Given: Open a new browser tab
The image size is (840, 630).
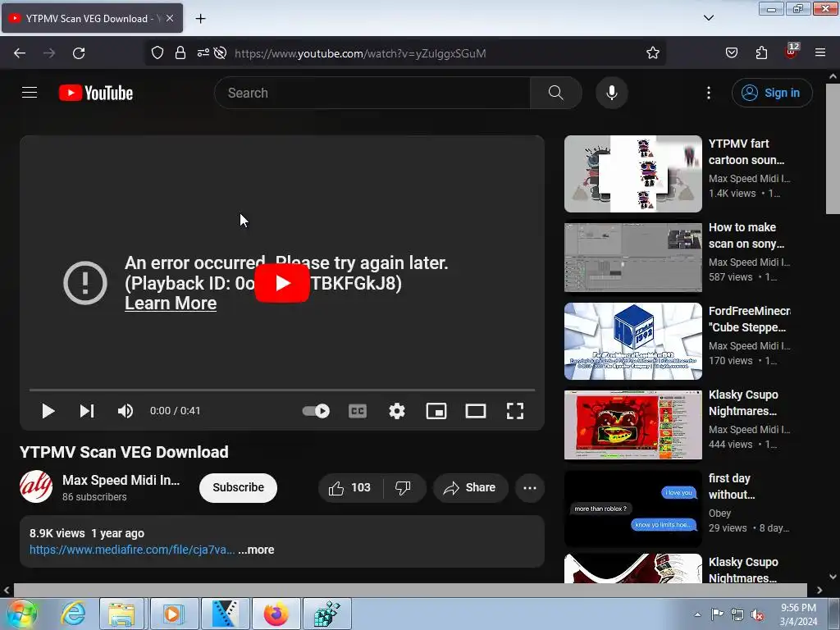Looking at the screenshot, I should point(200,19).
